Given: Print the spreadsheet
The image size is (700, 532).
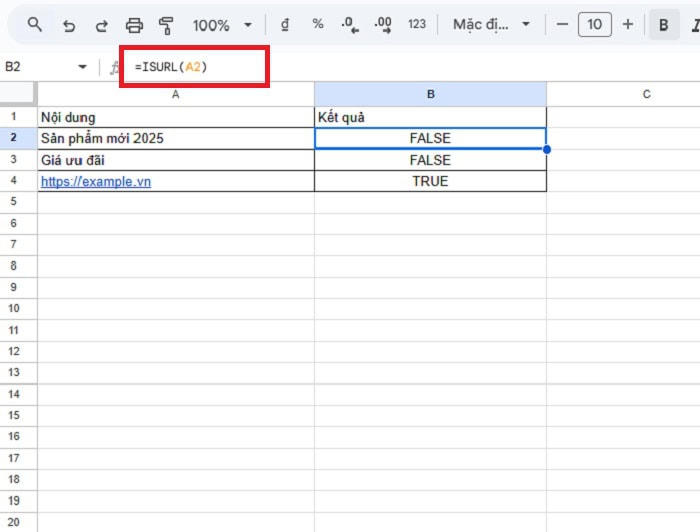Looking at the screenshot, I should point(134,25).
